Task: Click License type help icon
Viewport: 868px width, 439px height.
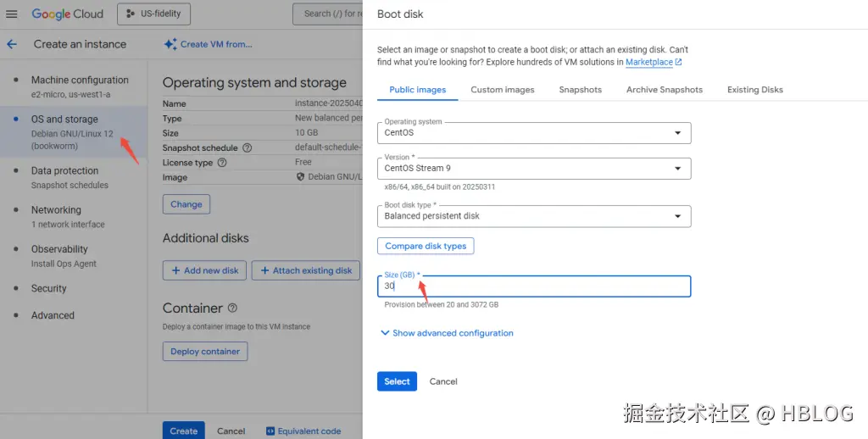Action: [x=222, y=163]
